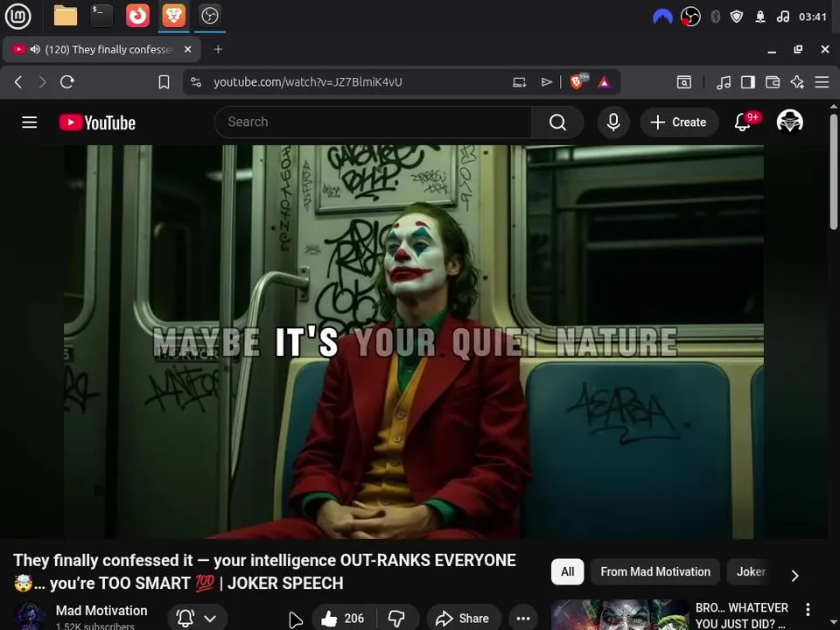Reload the current YouTube page
Screen dimensions: 840x630
point(67,82)
